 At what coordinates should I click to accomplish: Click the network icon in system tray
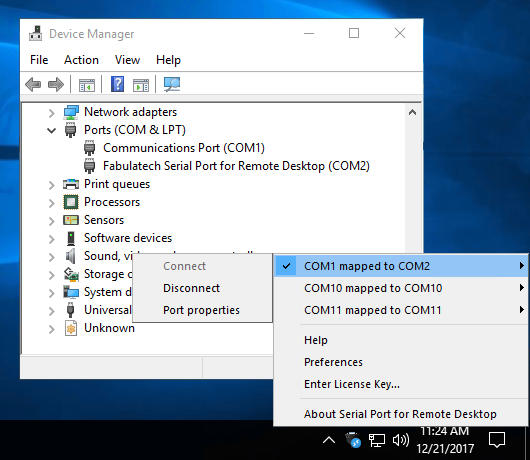[377, 440]
